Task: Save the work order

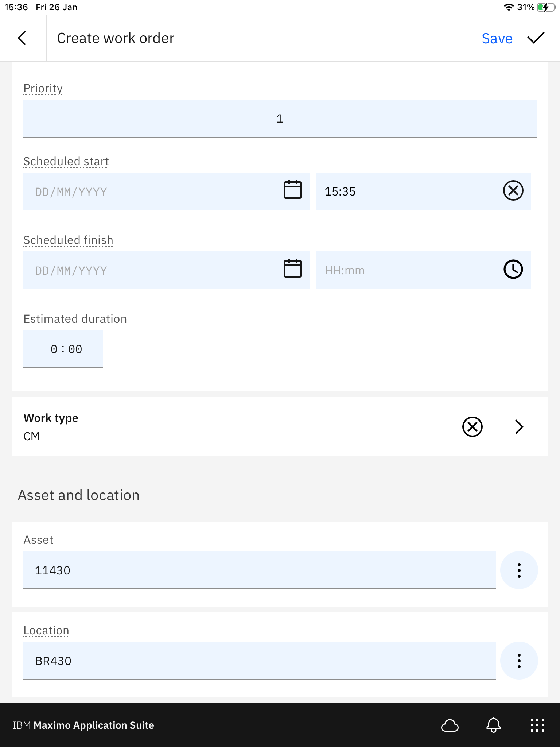Action: 497,39
